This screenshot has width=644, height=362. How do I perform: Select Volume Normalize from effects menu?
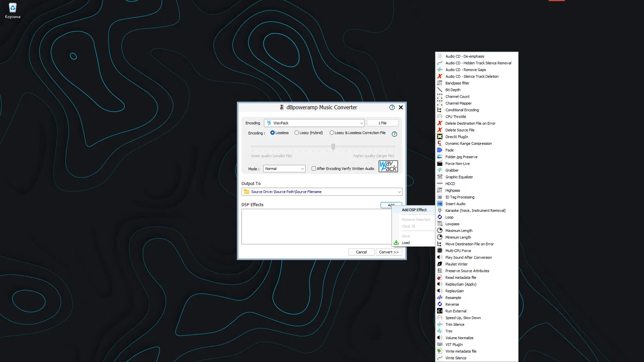pos(459,338)
